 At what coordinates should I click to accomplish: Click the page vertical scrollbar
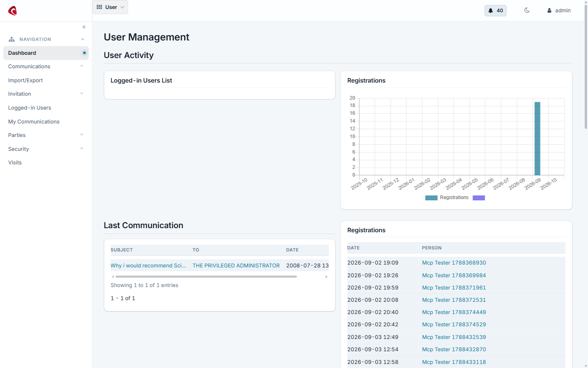coord(586,67)
